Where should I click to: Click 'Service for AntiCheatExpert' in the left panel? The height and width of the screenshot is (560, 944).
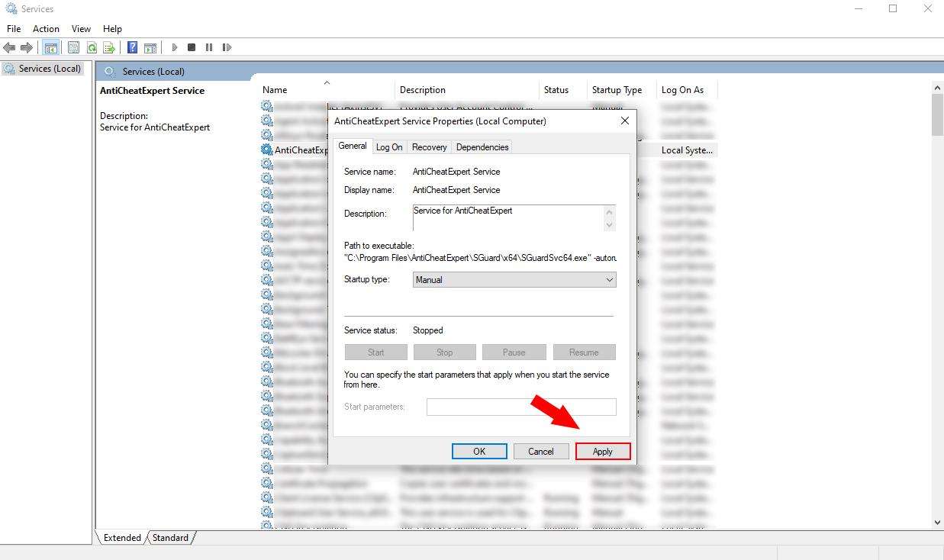point(155,127)
